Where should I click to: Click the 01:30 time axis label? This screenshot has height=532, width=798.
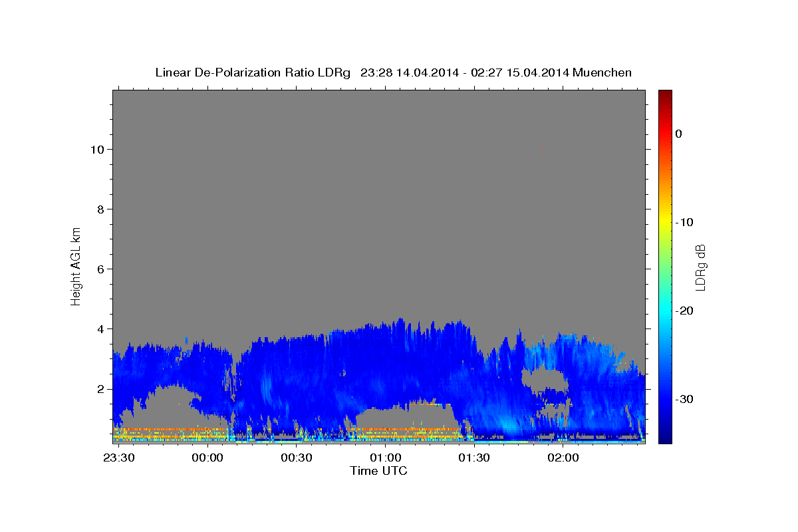click(474, 458)
